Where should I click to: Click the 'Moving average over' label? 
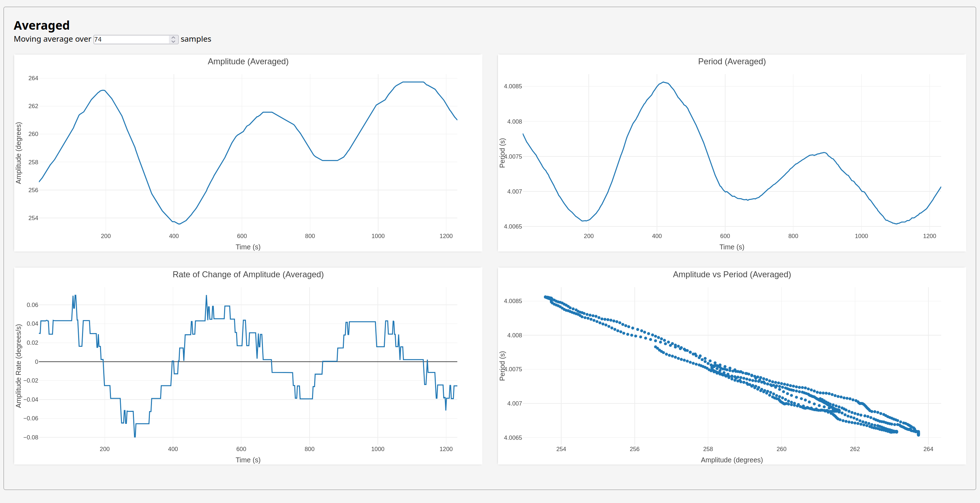[x=53, y=39]
